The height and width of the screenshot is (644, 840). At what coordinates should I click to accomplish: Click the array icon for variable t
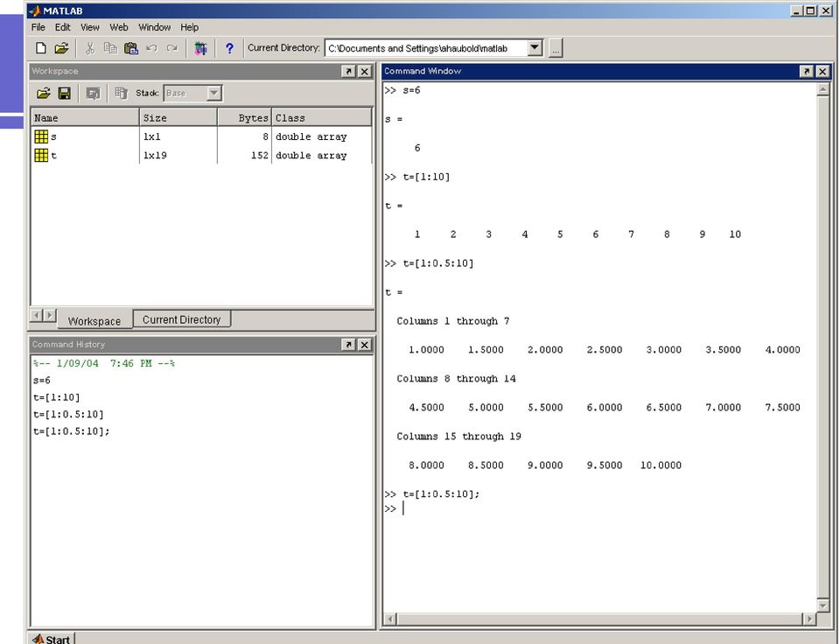tap(41, 156)
